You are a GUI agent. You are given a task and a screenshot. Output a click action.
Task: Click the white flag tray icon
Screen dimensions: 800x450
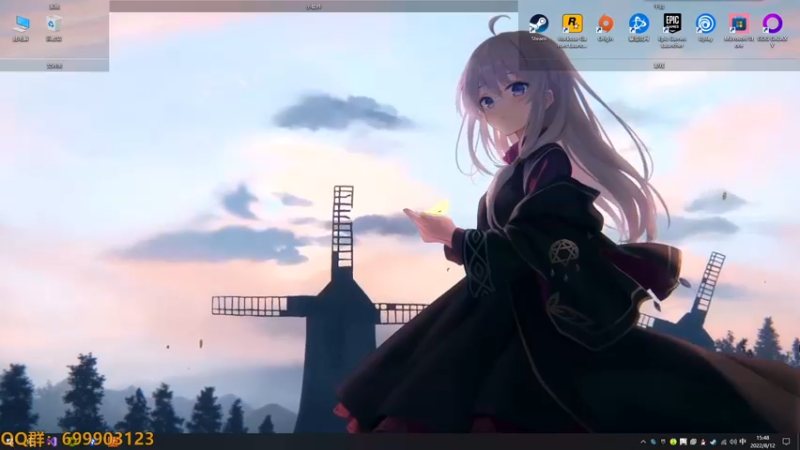pos(683,442)
